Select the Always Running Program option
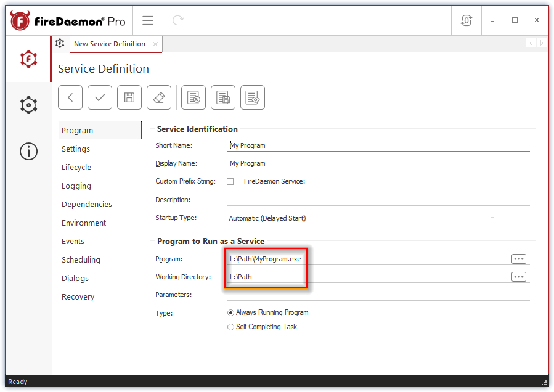Screen dimensions: 554x392 (x=230, y=312)
